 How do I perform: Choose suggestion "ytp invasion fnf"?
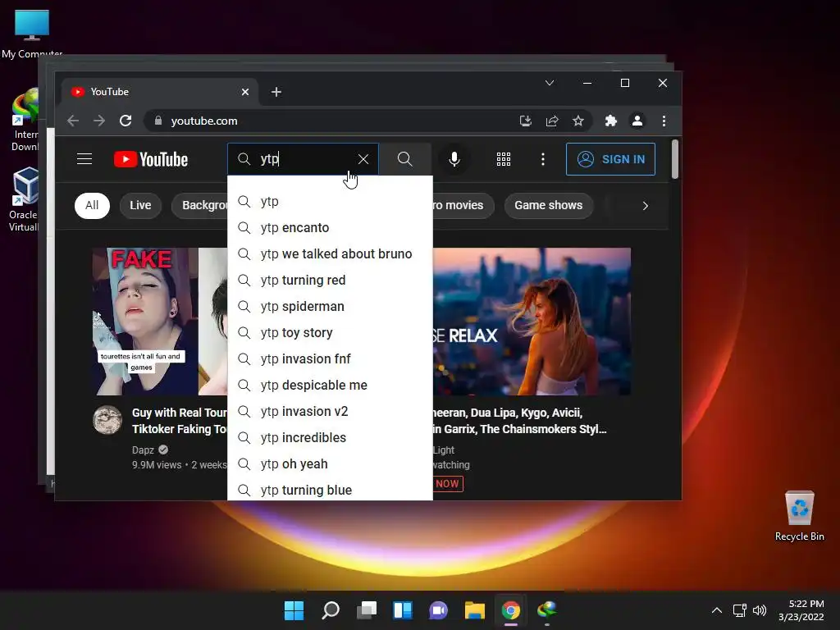(x=330, y=359)
